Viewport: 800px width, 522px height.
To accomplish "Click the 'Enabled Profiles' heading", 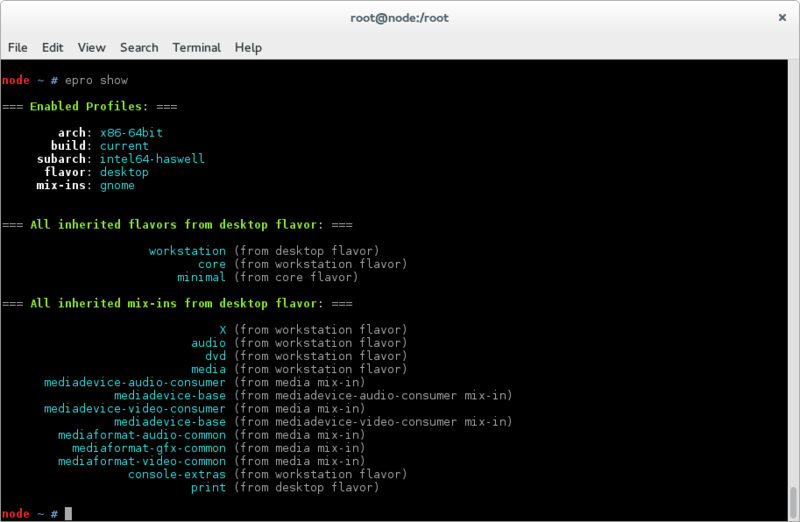I will pyautogui.click(x=93, y=106).
